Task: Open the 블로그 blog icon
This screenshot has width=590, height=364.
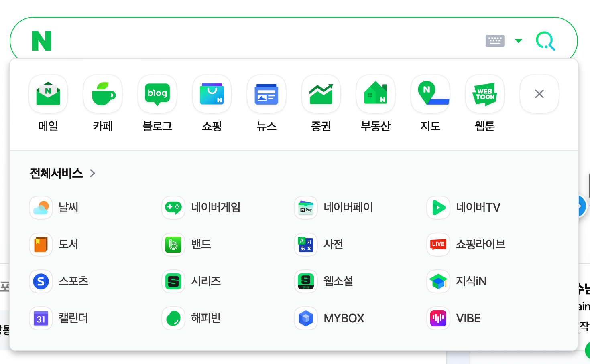Action: click(x=157, y=94)
